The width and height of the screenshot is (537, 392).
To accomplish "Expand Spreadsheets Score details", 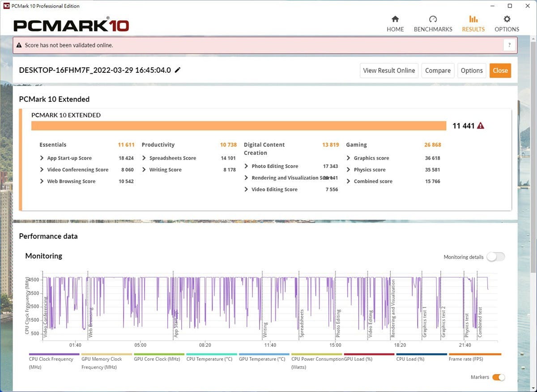I will 145,158.
